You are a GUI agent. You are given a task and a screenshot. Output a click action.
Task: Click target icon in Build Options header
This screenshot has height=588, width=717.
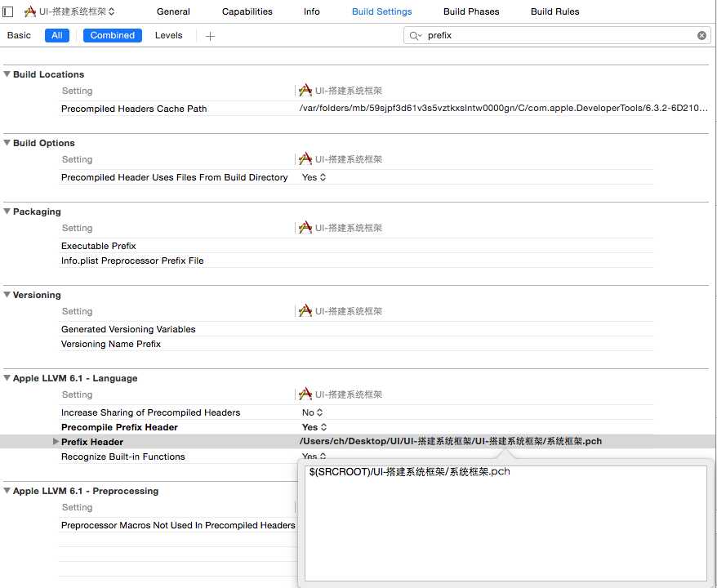pos(305,159)
